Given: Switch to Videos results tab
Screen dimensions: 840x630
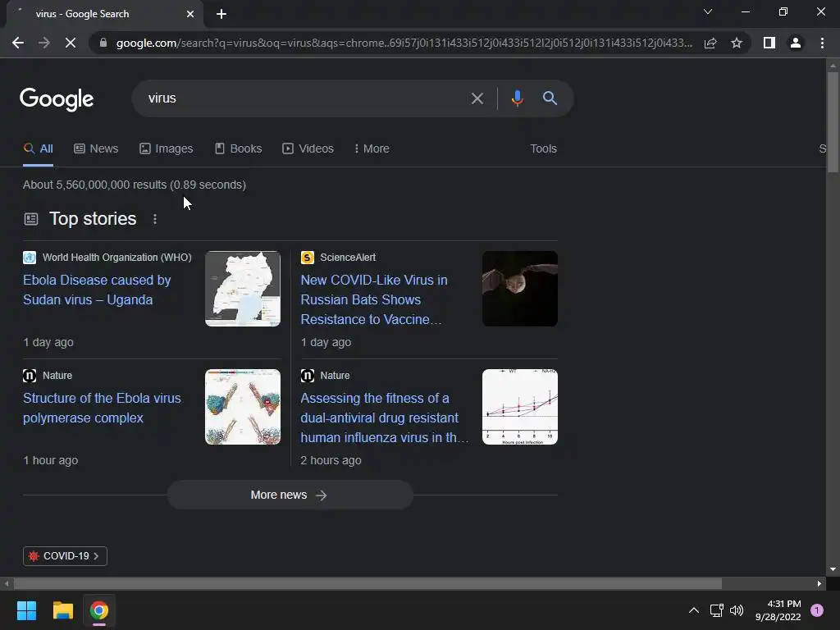Looking at the screenshot, I should coord(308,148).
